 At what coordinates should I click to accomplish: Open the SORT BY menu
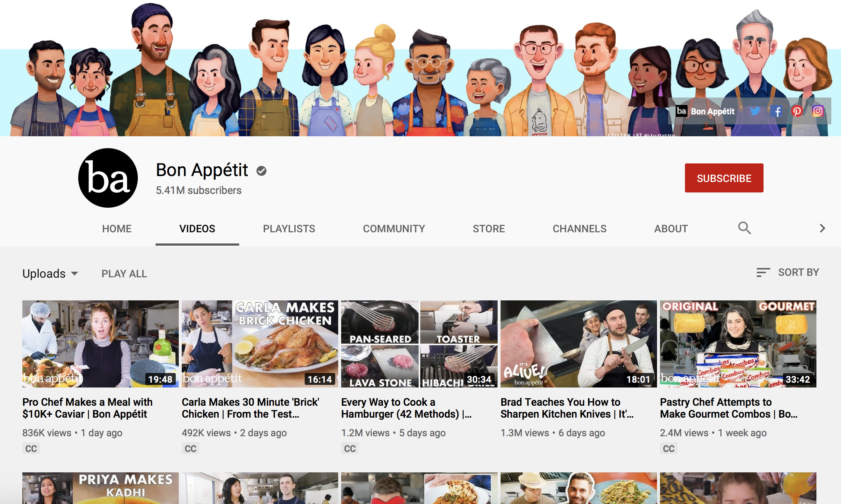(x=787, y=272)
